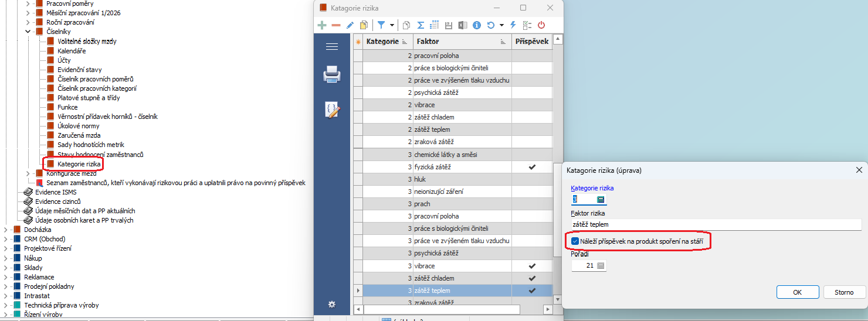Click the blue pencil edit record icon
Viewport: 868px width, 321px height.
click(x=350, y=25)
